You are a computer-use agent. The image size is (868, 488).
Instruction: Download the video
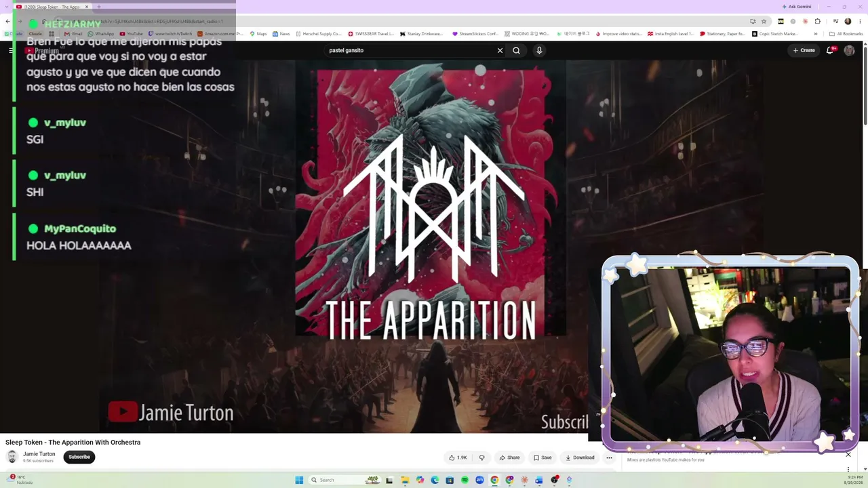click(580, 457)
